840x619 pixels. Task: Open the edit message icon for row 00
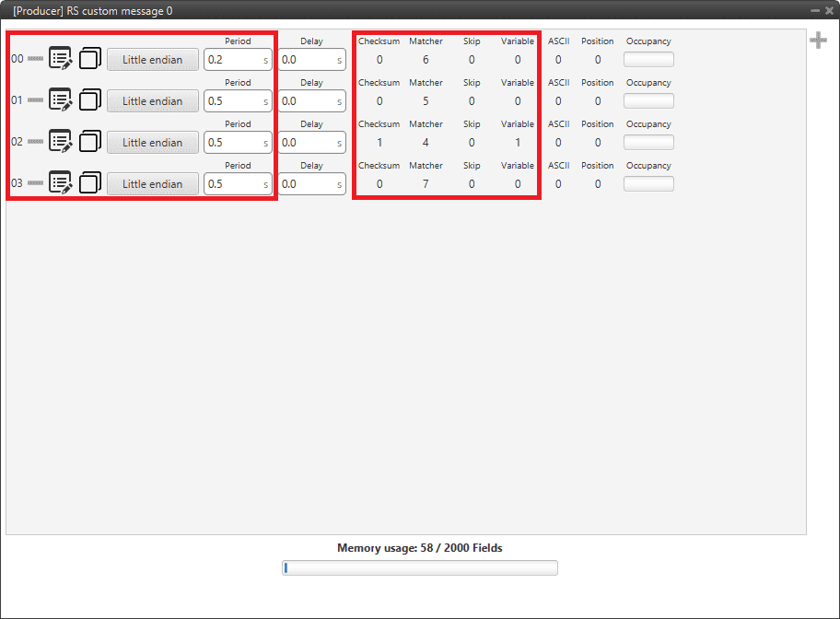tap(61, 59)
